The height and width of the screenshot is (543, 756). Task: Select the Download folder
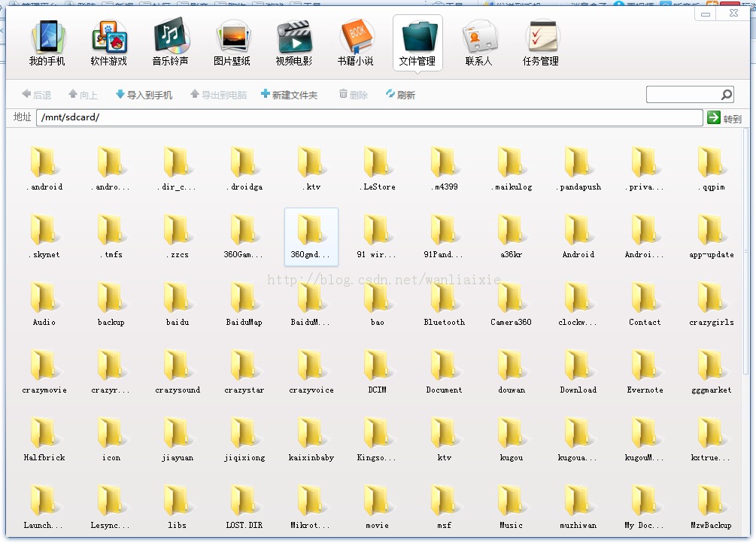click(x=578, y=372)
